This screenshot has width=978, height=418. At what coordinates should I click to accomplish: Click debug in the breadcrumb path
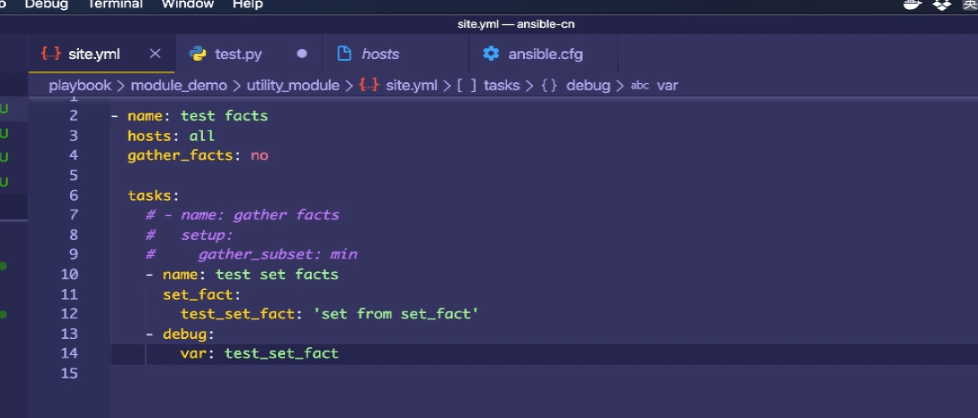pos(588,85)
